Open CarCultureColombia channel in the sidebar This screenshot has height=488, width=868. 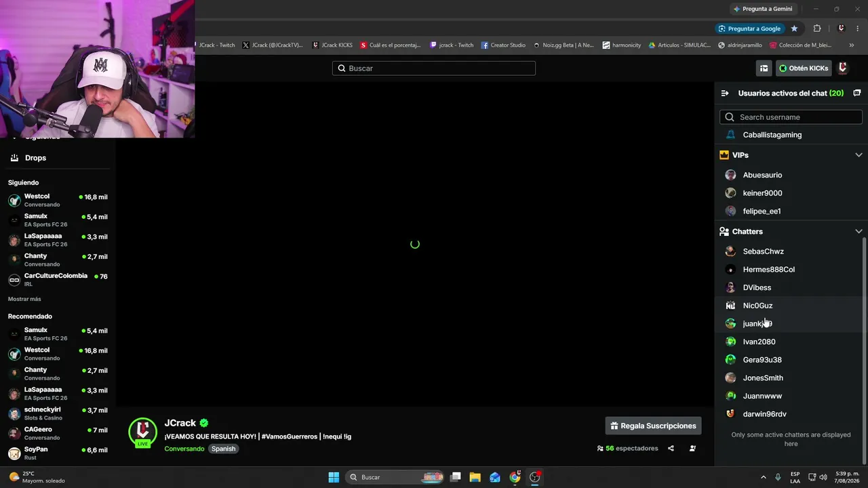[58, 279]
